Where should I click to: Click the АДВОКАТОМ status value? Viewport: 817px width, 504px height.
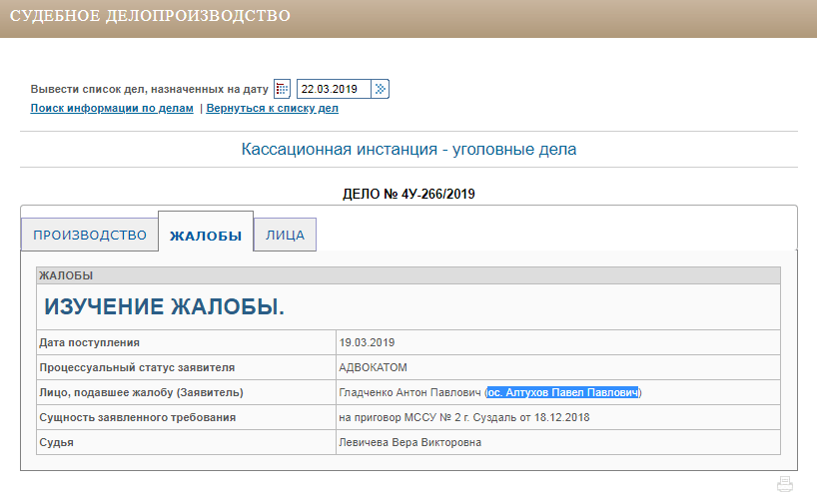374,367
